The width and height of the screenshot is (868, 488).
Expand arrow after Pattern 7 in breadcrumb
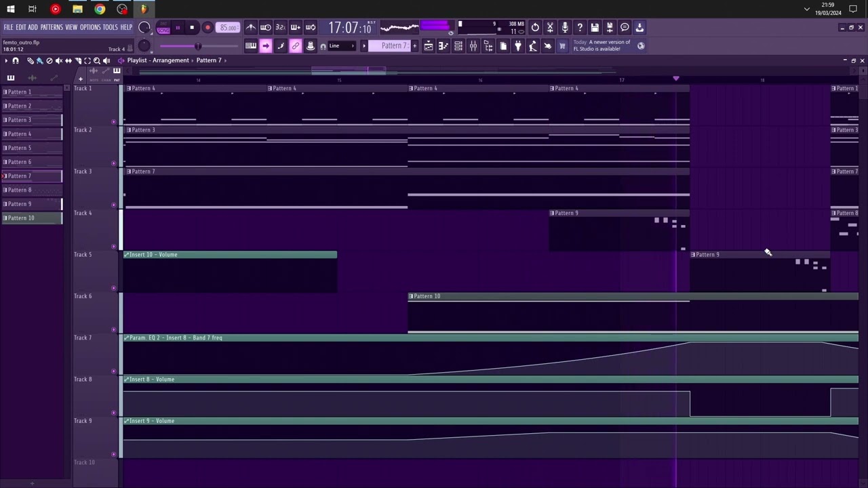[x=225, y=60]
